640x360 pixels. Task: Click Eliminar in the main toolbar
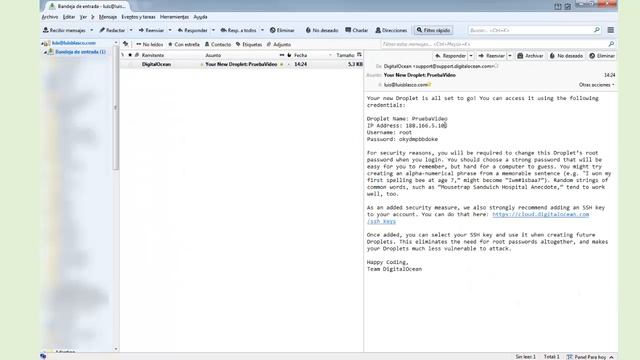coord(282,30)
